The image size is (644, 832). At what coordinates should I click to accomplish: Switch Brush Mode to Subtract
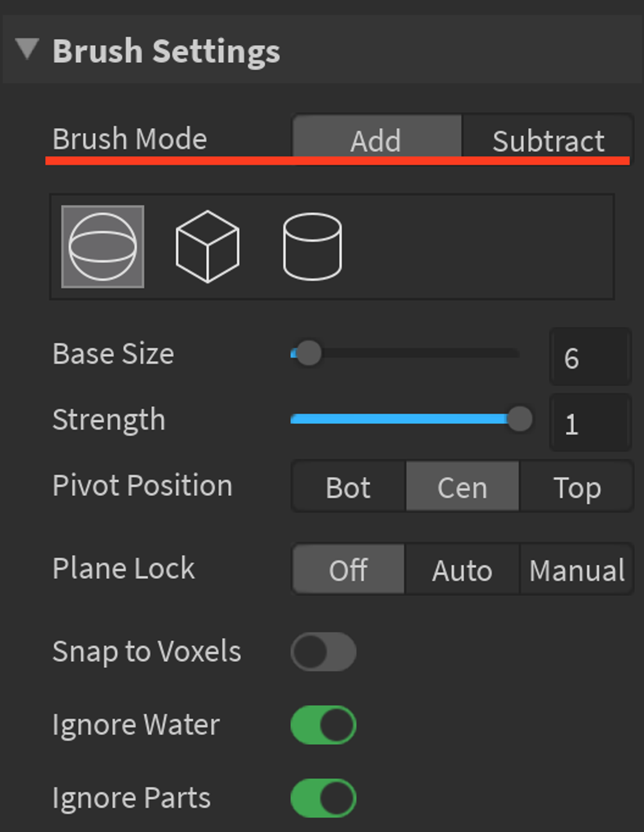pos(548,140)
